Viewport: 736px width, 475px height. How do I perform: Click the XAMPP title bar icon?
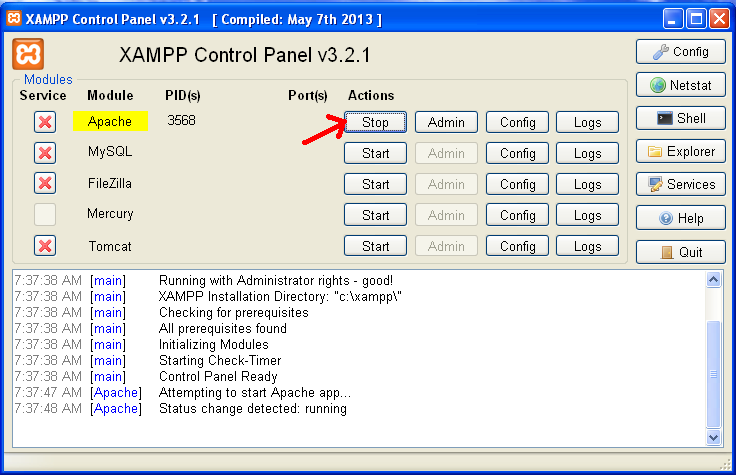(x=14, y=18)
